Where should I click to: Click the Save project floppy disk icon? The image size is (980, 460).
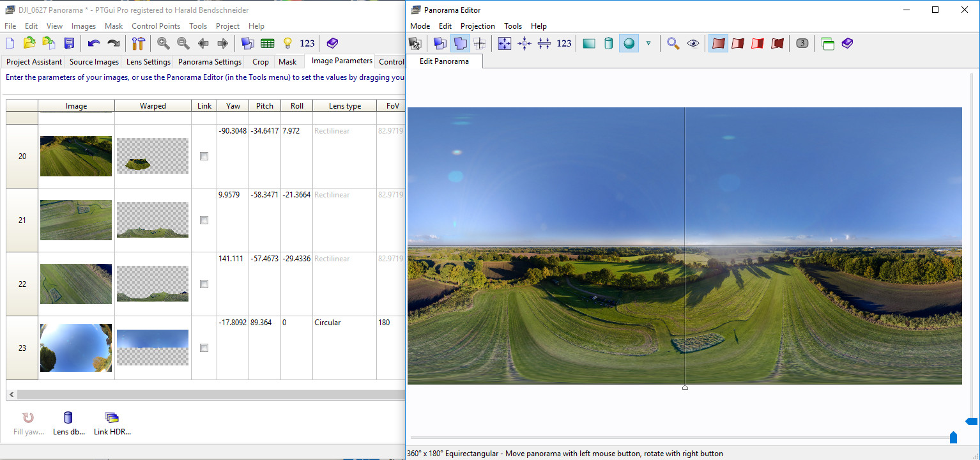(70, 43)
